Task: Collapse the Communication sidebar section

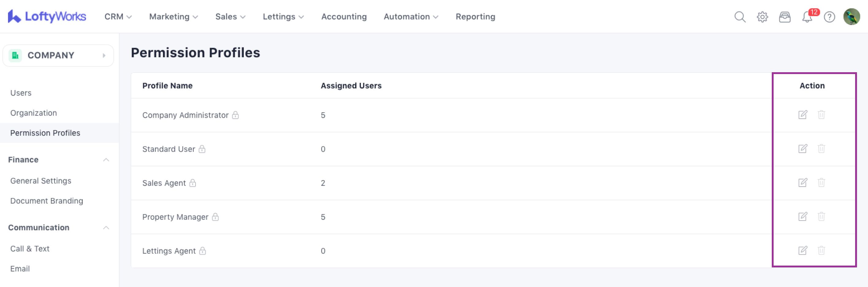Action: coord(106,228)
